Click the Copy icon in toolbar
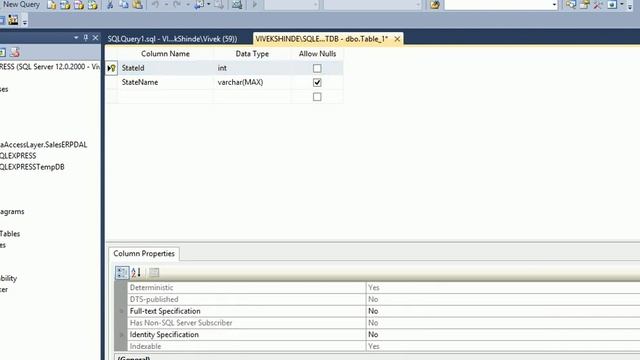 [124, 5]
